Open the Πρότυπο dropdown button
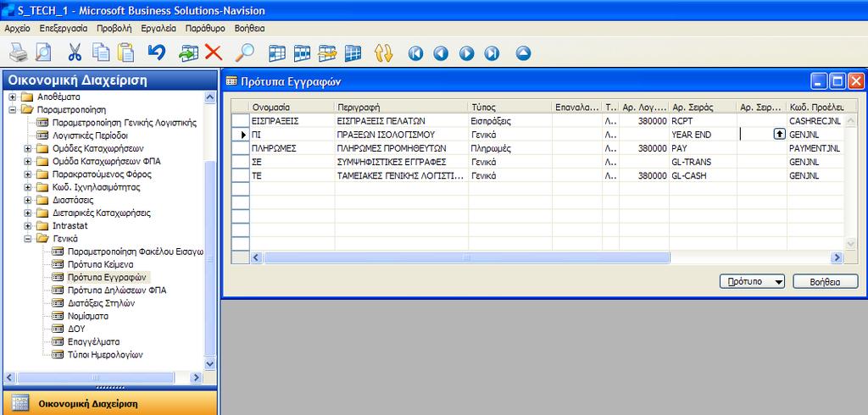Screen dimensions: 868x415 pyautogui.click(x=753, y=282)
